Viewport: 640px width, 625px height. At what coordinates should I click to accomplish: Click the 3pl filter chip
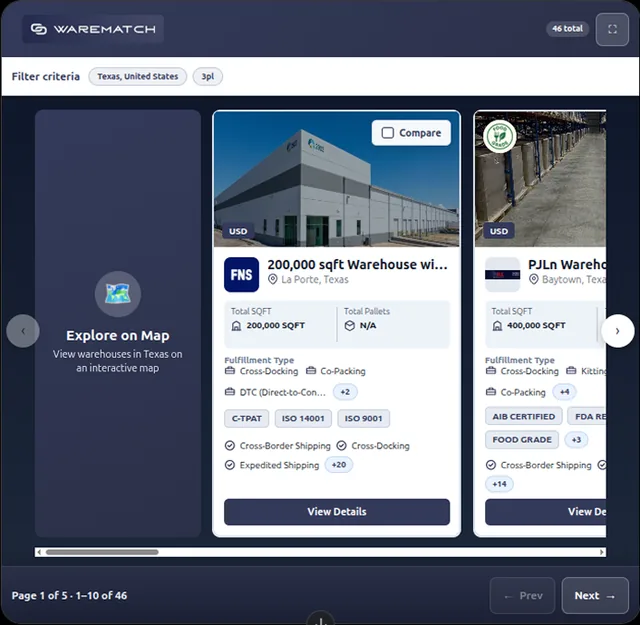208,76
